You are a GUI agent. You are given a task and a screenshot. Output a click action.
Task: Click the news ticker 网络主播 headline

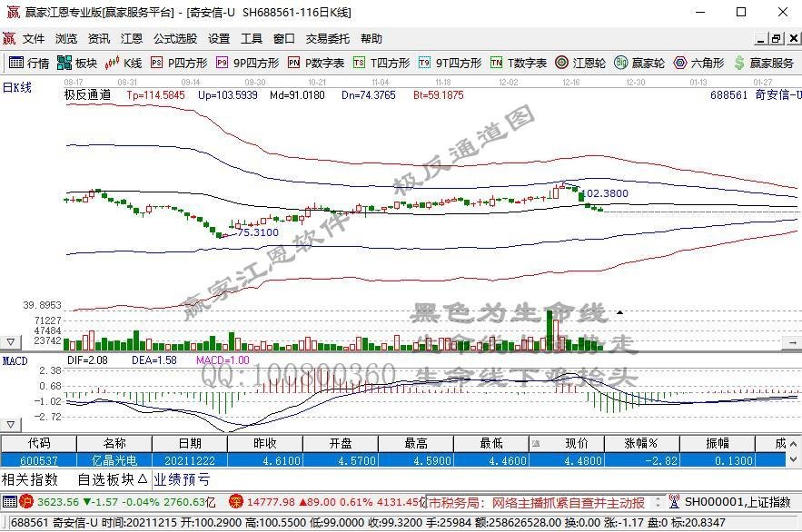coord(537,502)
